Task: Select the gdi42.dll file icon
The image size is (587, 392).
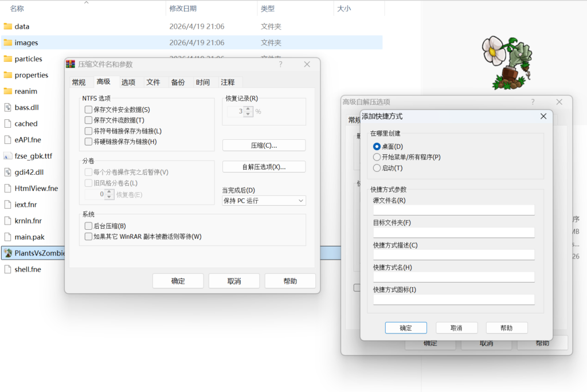Action: coord(8,172)
